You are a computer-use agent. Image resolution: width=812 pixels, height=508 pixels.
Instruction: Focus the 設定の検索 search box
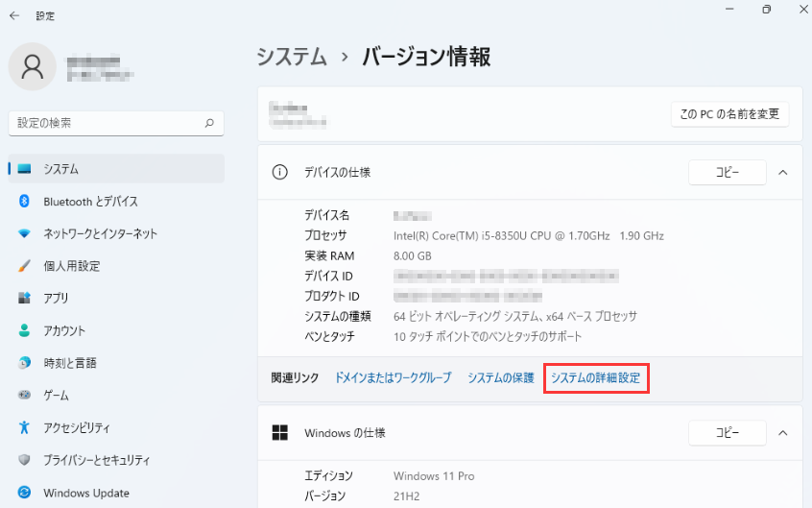[x=116, y=123]
